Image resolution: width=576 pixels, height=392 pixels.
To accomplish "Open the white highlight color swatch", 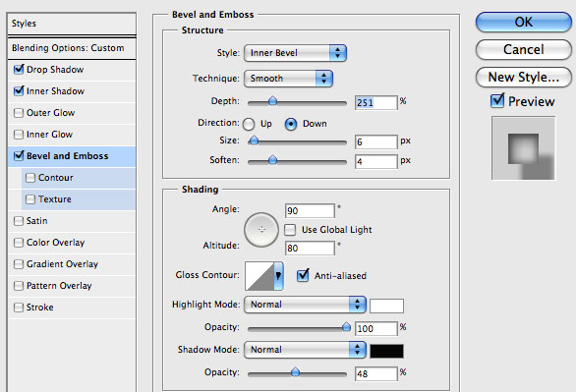I will click(x=386, y=306).
